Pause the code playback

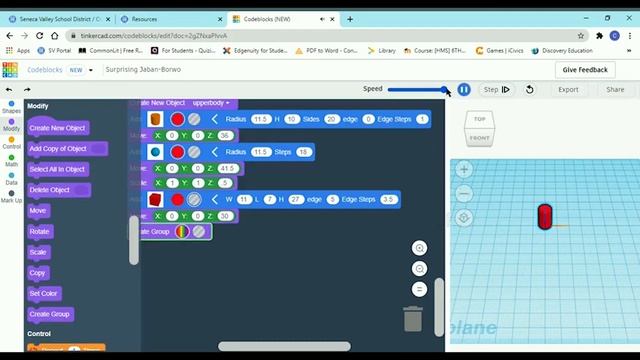pyautogui.click(x=464, y=89)
